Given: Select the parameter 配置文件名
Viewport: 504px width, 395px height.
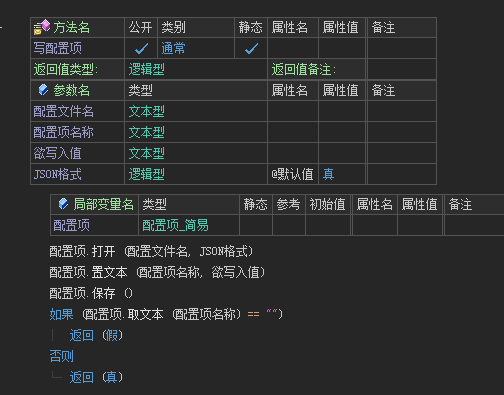Looking at the screenshot, I should tap(63, 111).
